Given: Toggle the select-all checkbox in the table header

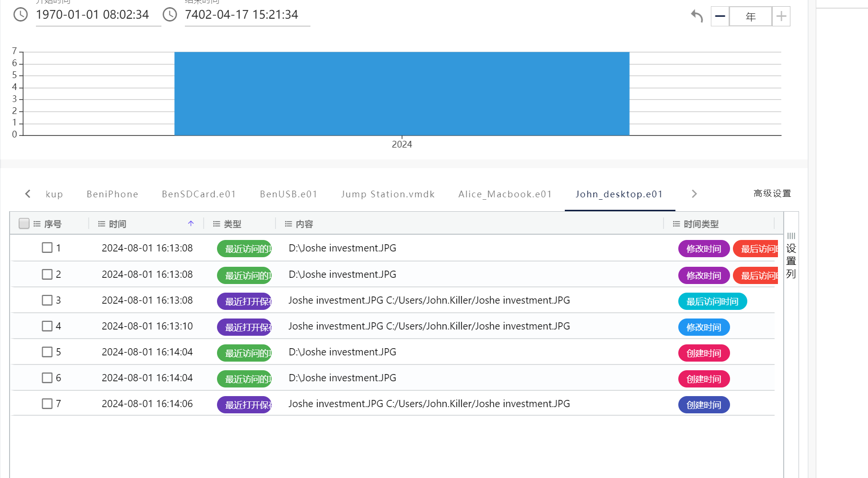Looking at the screenshot, I should (24, 224).
